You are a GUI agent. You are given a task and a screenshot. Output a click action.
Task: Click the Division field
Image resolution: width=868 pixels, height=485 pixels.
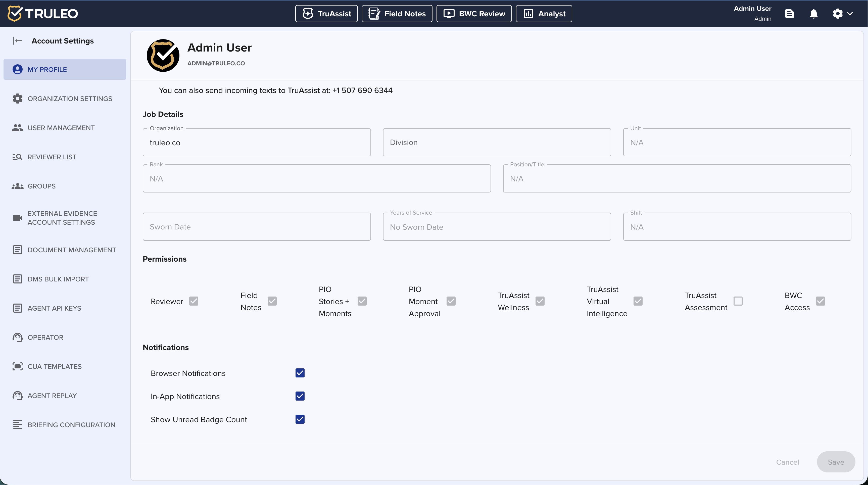click(x=497, y=142)
